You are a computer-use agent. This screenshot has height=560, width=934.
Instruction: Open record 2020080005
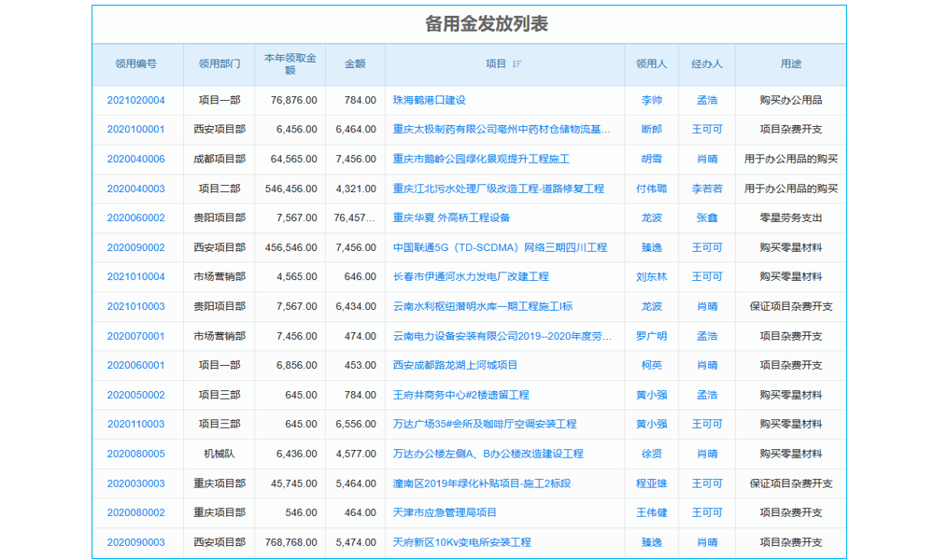tap(135, 454)
